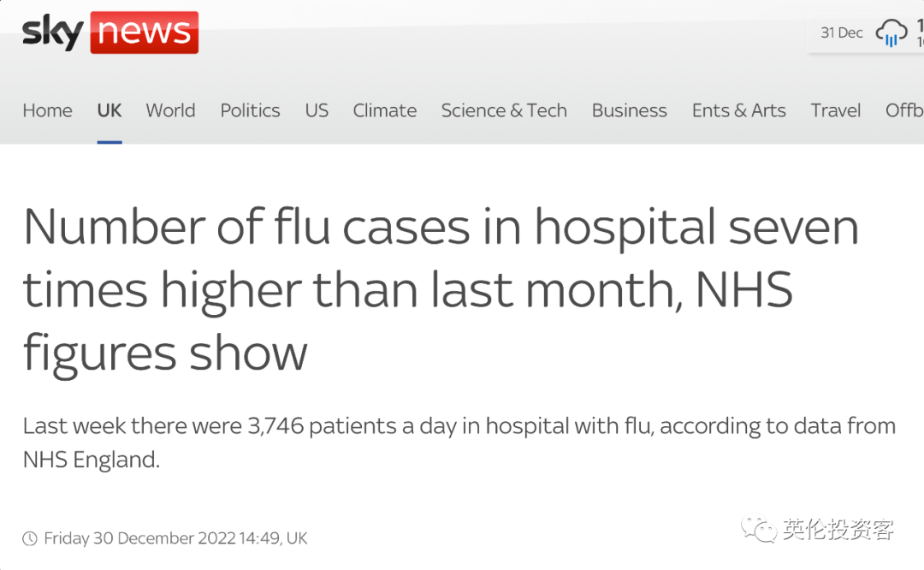Click the article subheading about 3,746 patients
The width and height of the screenshot is (924, 570).
pos(459,442)
